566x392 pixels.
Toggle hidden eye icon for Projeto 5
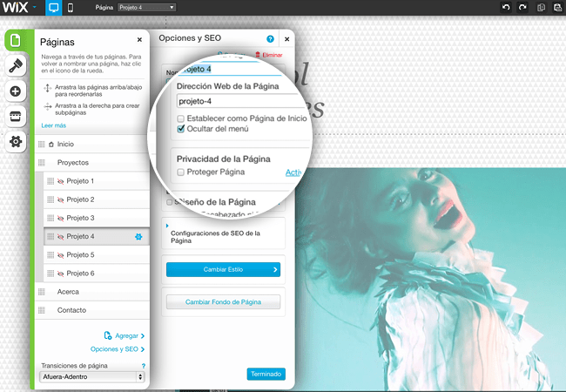coord(61,255)
